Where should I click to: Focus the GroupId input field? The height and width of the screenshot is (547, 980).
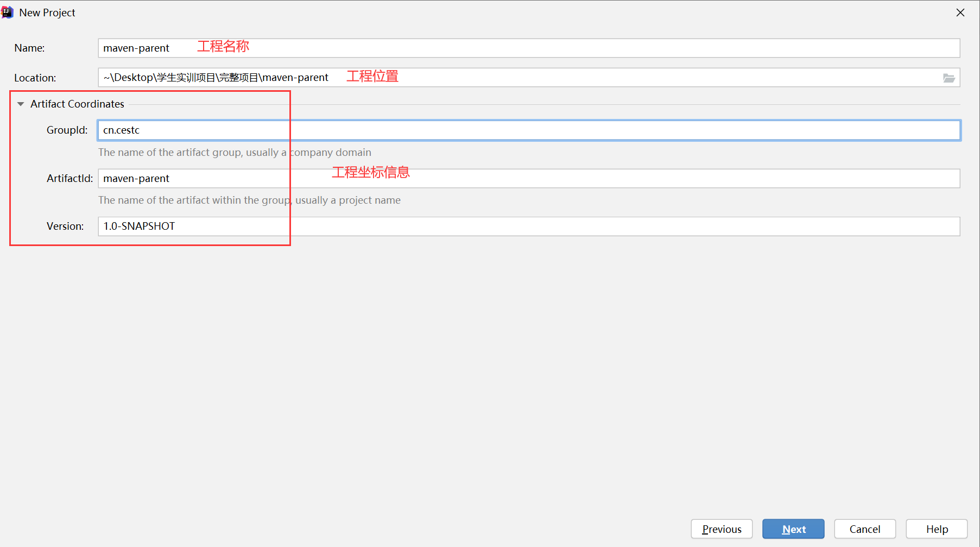pyautogui.click(x=529, y=130)
